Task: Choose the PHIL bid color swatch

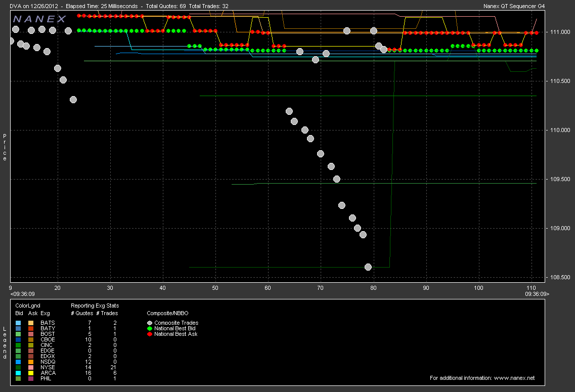Action: point(18,378)
